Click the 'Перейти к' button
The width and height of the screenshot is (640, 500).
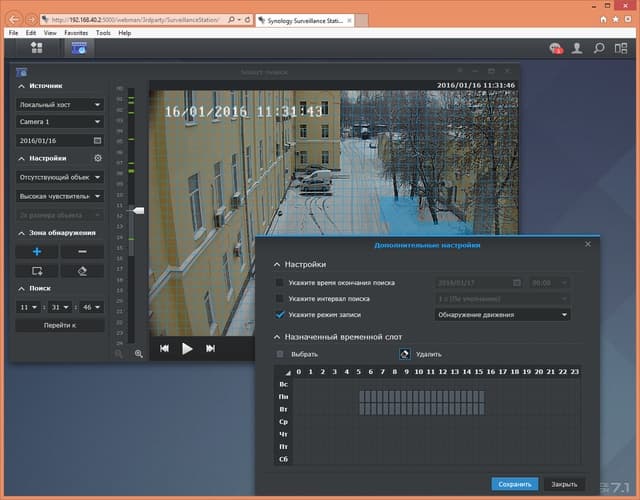point(60,325)
